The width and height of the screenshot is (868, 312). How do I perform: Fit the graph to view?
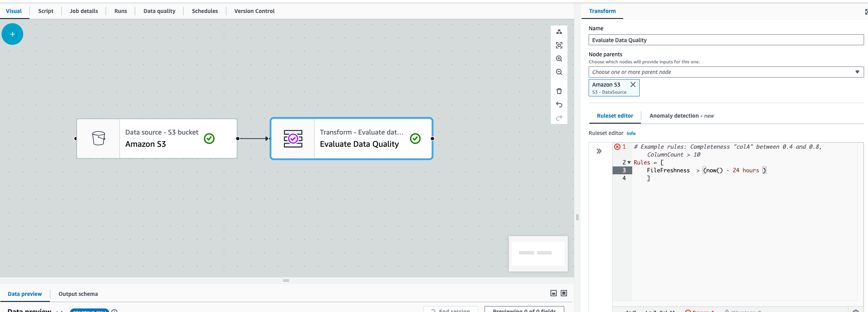559,45
